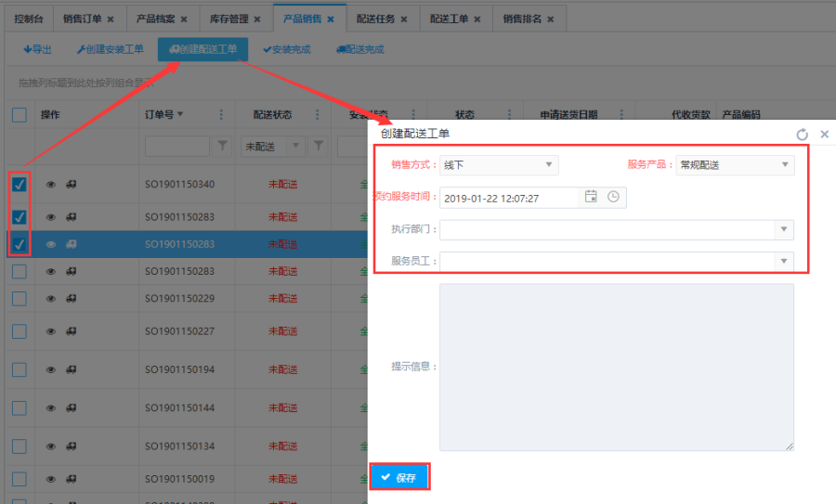Click the eye icon for order SO1901150340
This screenshot has height=504, width=836.
coord(51,185)
